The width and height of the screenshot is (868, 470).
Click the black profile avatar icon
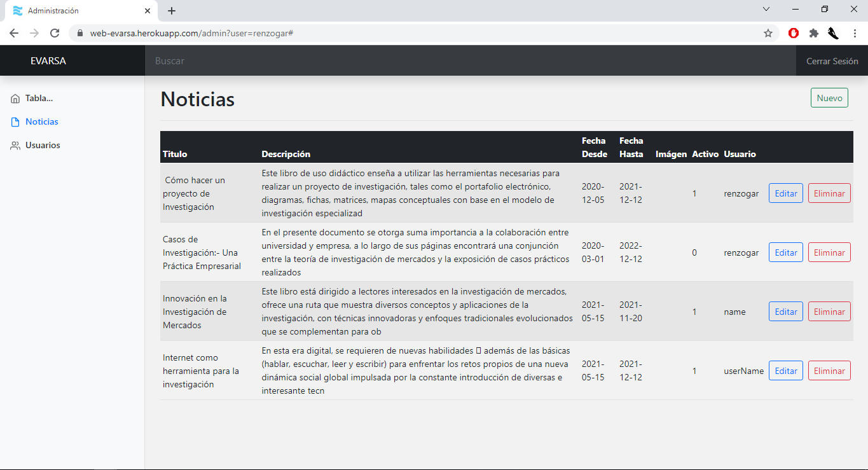click(833, 33)
